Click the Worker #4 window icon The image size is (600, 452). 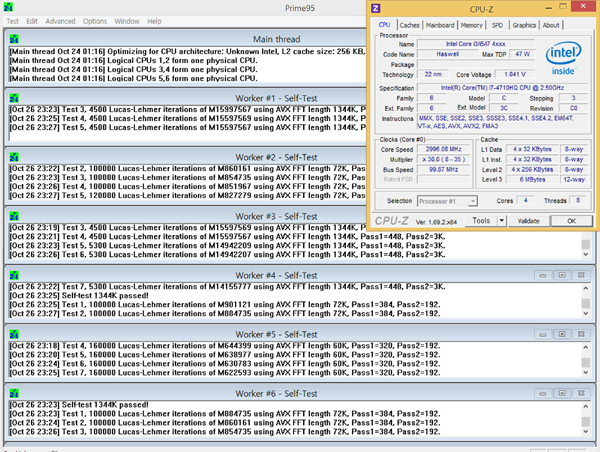[14, 276]
